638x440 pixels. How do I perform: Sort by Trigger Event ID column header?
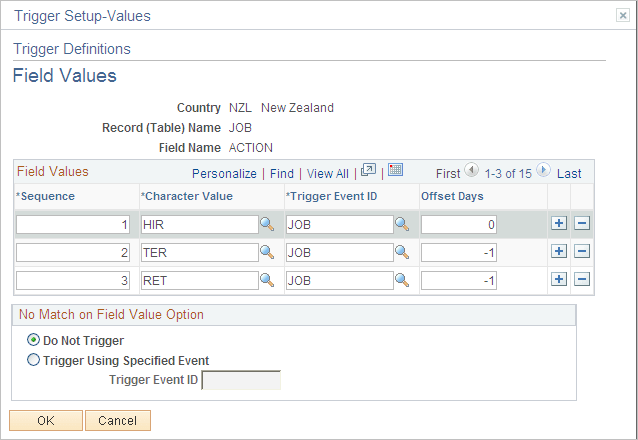(332, 196)
